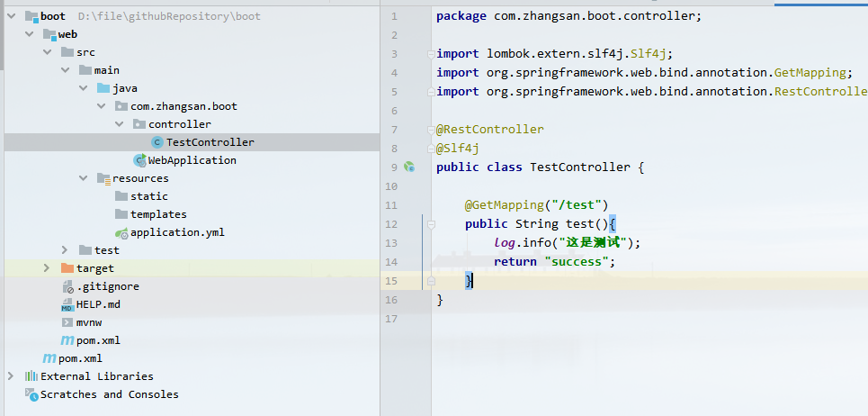
Task: Collapse the web module chevron
Action: pos(29,34)
